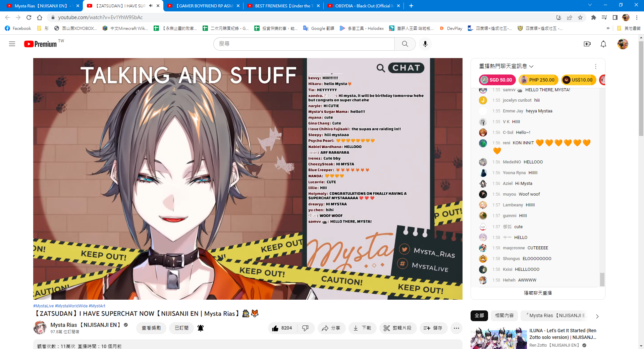
Task: Open Chrome three-dot menu
Action: point(637,17)
